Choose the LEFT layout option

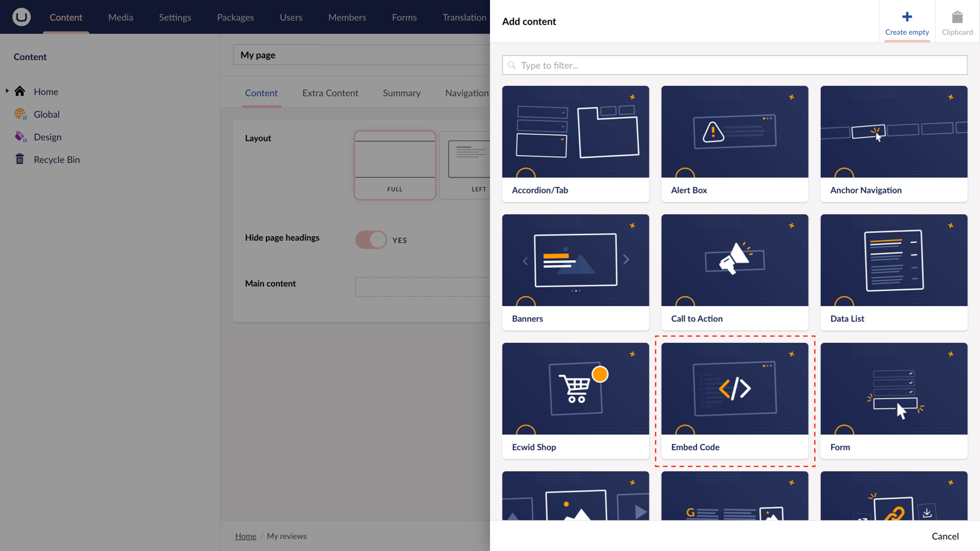coord(466,165)
